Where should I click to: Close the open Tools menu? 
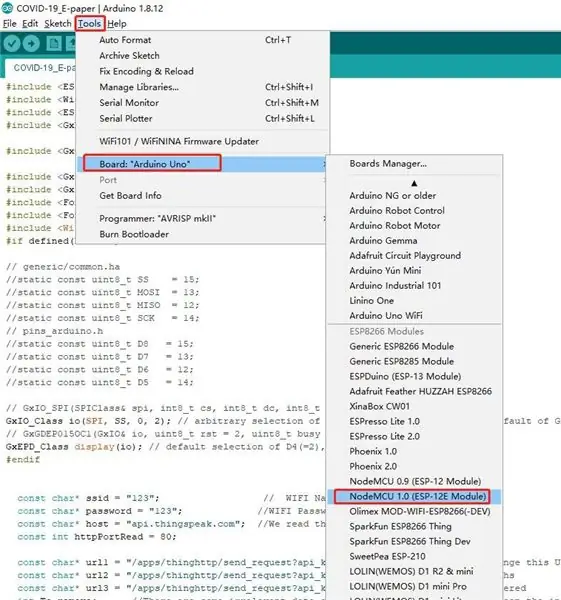pos(90,24)
